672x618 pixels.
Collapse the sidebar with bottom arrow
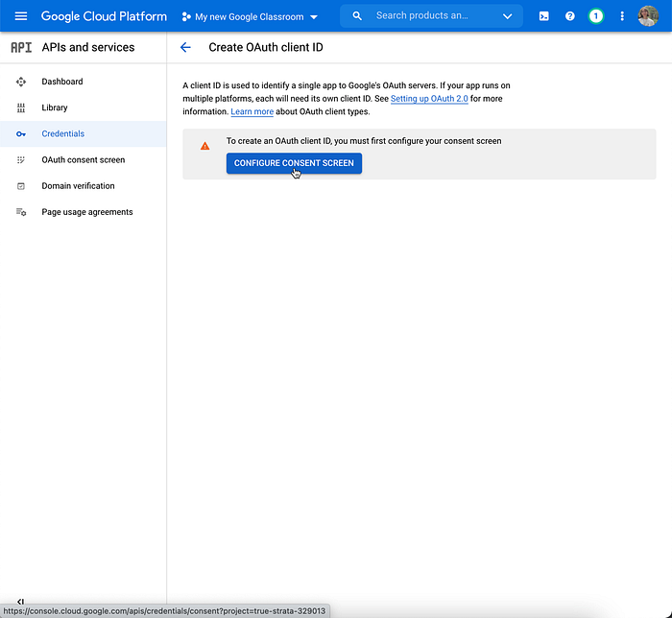(x=20, y=602)
